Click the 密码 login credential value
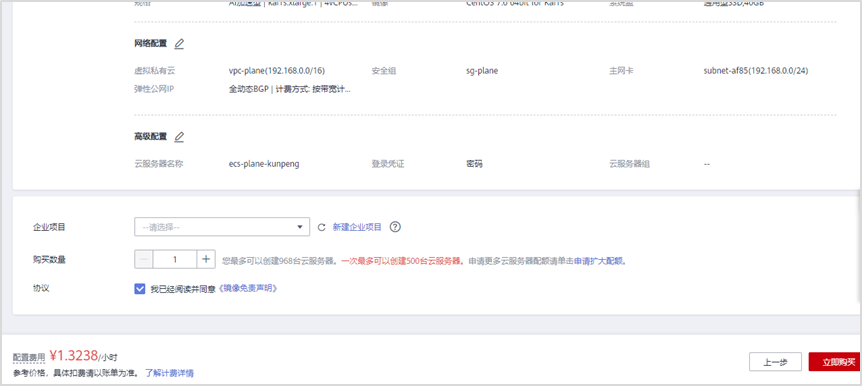 point(474,164)
